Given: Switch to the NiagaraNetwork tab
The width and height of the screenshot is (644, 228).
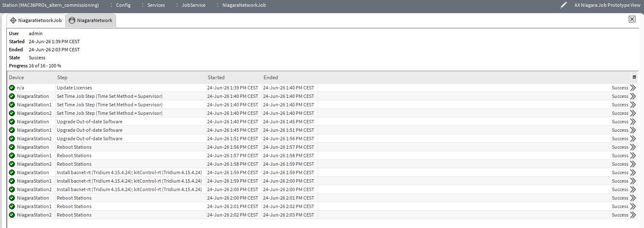Looking at the screenshot, I should (x=91, y=20).
